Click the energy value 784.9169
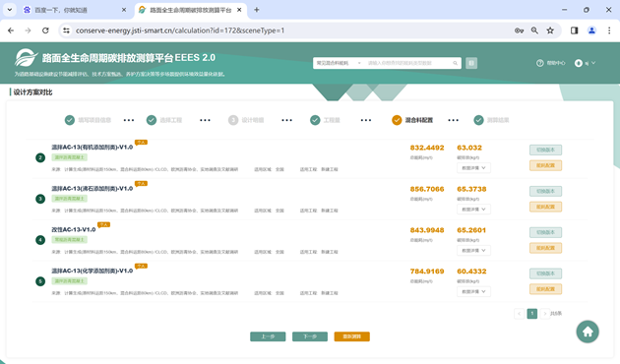The height and width of the screenshot is (364, 620). [427, 272]
